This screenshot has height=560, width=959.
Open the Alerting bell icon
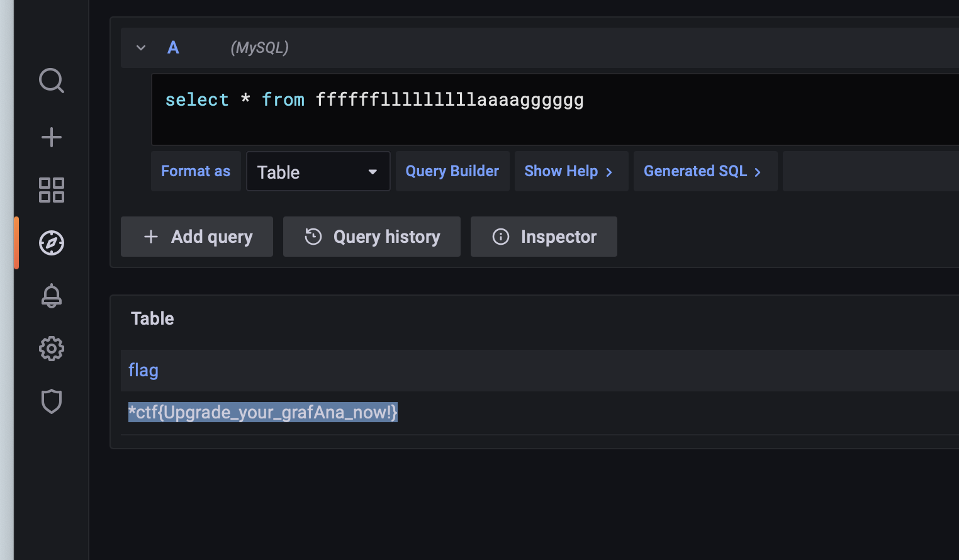pos(52,296)
